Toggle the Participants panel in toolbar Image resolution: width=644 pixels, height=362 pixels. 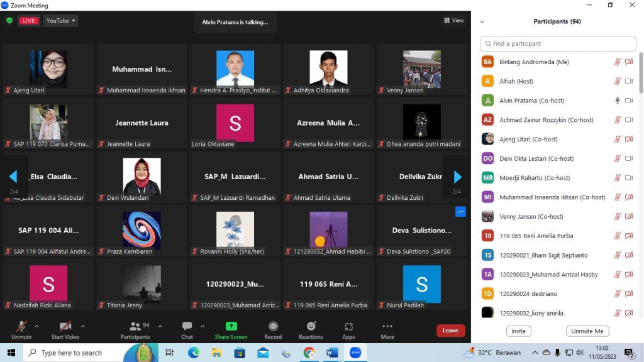tap(135, 330)
